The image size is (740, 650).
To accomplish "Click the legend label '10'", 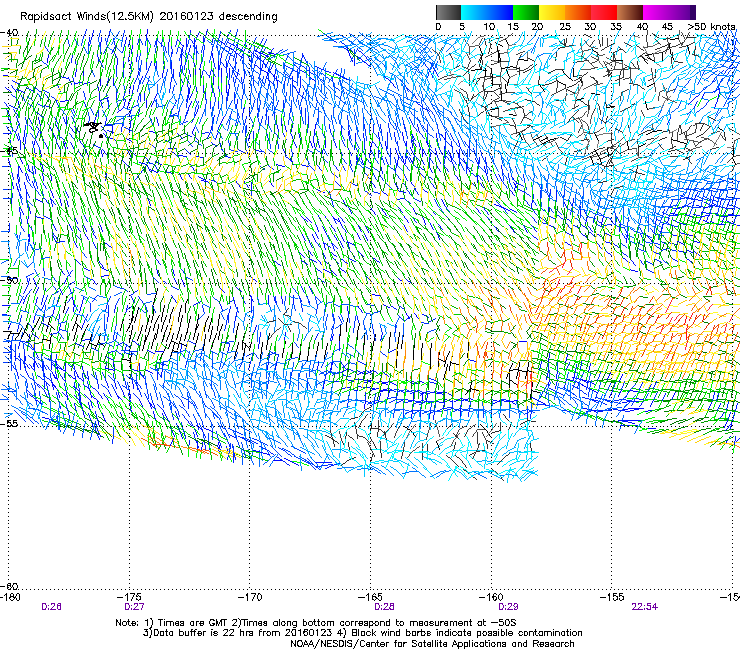I will tap(489, 27).
